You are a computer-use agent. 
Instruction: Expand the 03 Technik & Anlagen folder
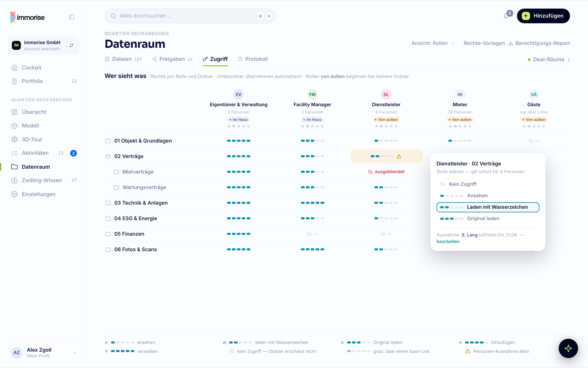pyautogui.click(x=108, y=203)
